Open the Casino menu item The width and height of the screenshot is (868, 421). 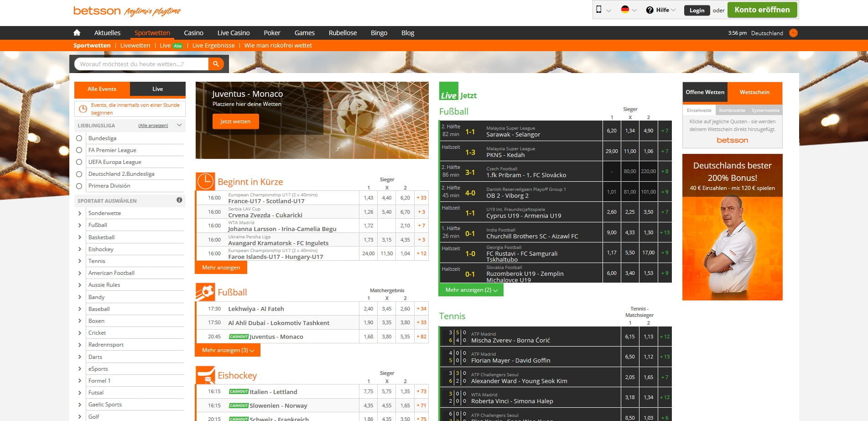pyautogui.click(x=193, y=33)
